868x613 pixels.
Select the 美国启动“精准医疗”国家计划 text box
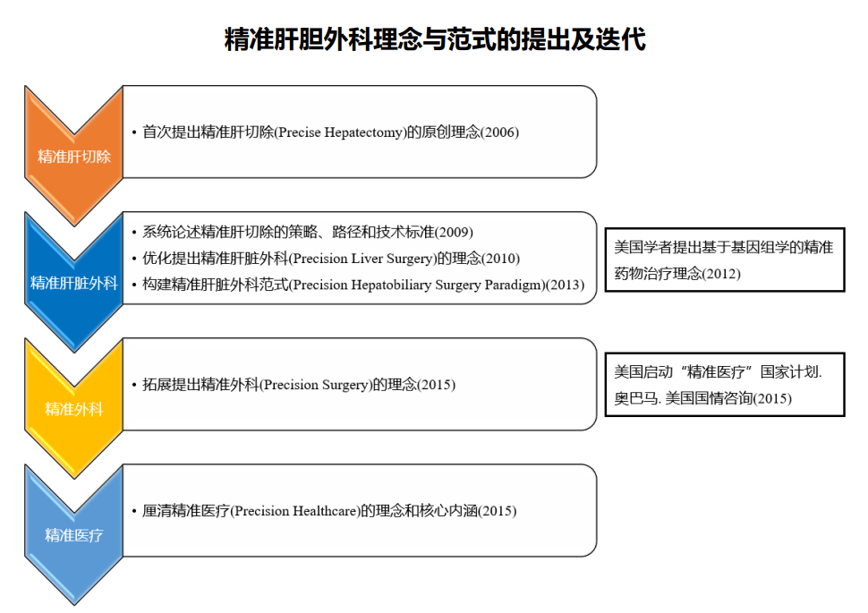coord(724,385)
